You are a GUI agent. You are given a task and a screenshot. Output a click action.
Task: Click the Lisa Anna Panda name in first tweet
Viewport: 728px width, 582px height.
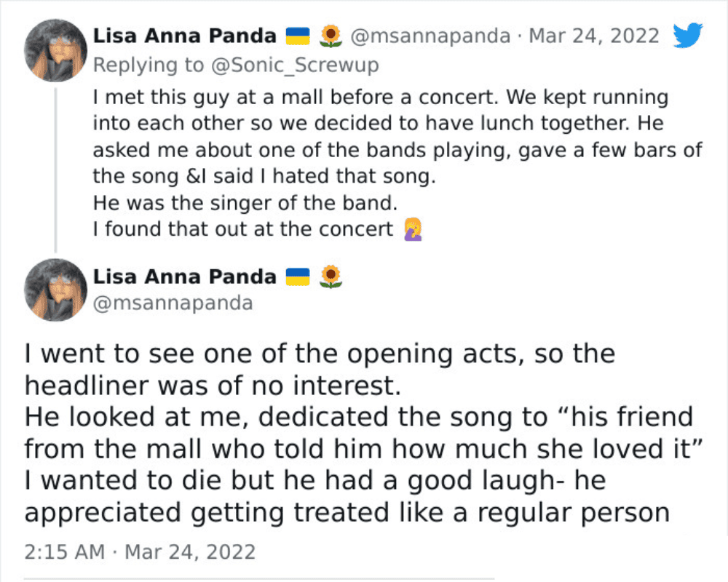point(185,36)
